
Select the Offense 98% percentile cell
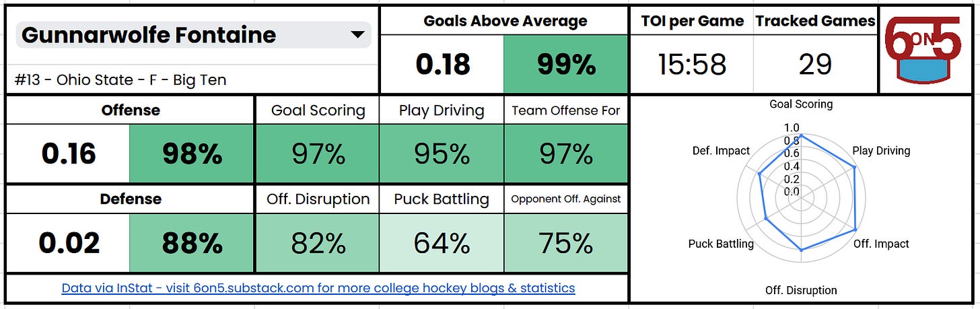[192, 154]
